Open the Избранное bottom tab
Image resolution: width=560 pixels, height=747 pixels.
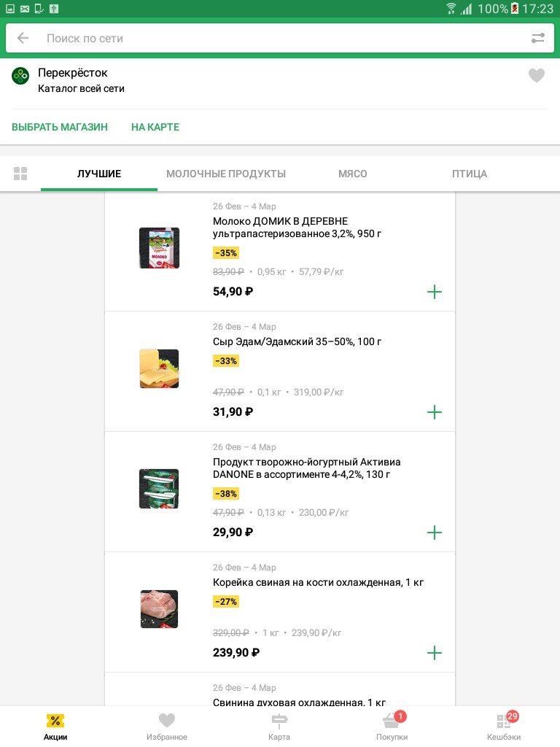(167, 727)
